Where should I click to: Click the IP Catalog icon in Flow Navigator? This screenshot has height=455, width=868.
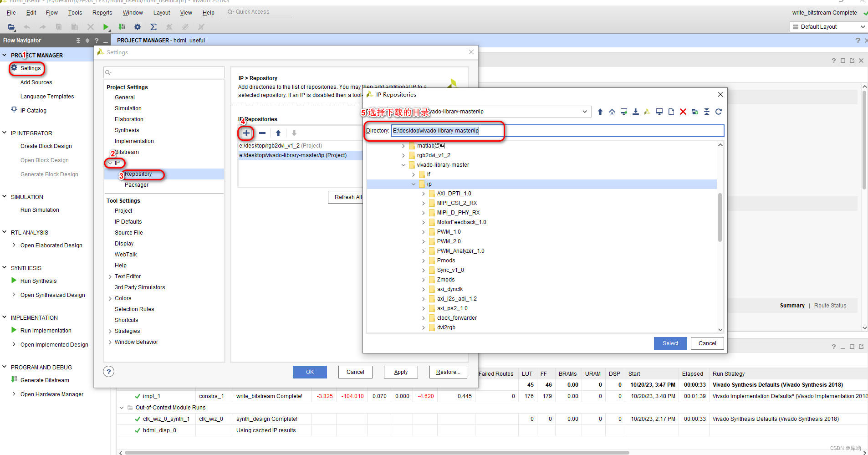coord(14,110)
